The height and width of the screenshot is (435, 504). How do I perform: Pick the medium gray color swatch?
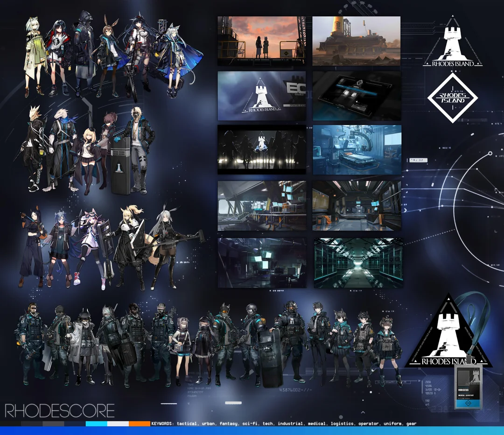tap(53, 424)
